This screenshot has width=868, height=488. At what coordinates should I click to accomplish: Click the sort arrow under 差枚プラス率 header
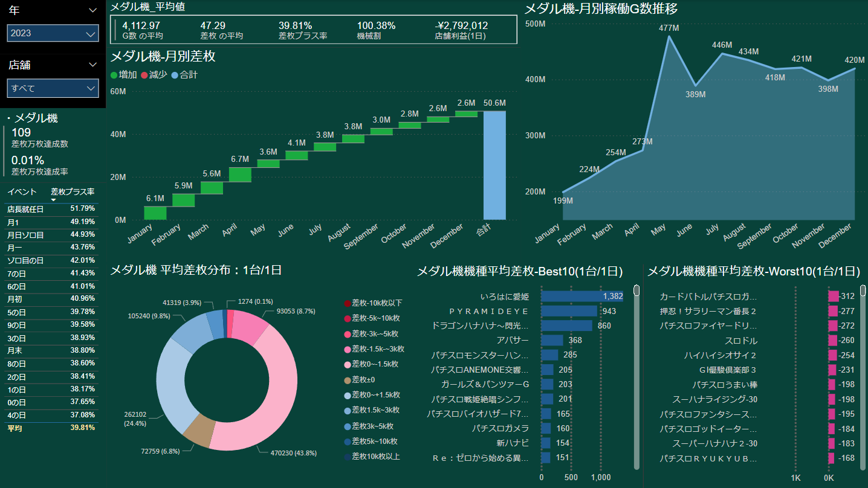pos(53,199)
